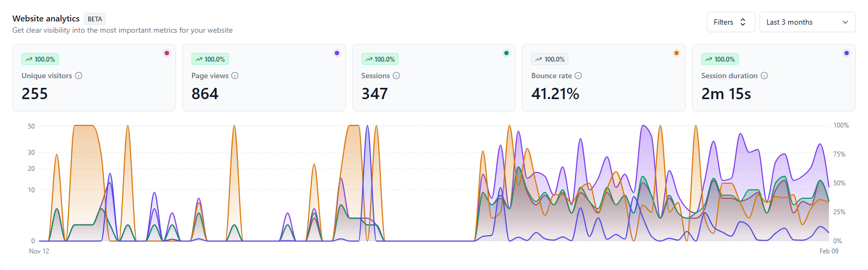
Task: Click the info icon next to Unique visitors
Action: [x=79, y=76]
